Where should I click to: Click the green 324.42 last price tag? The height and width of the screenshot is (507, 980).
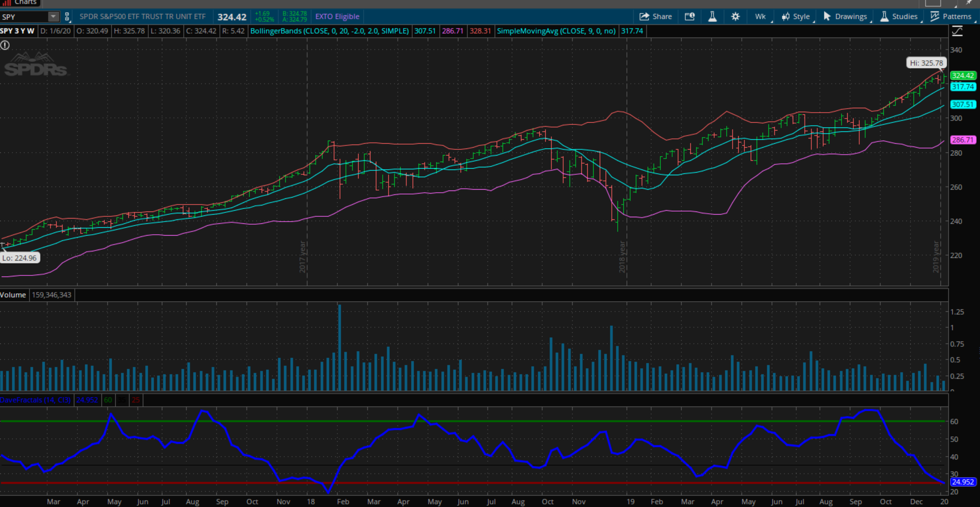(x=962, y=75)
